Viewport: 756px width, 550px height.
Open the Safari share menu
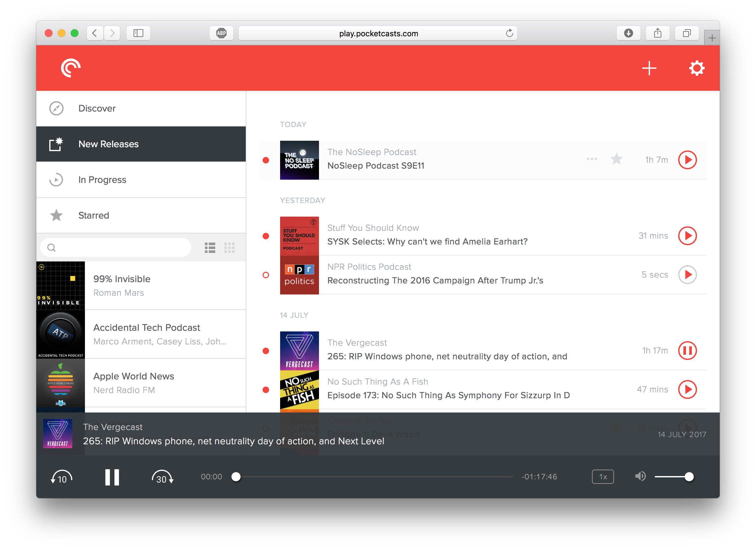tap(658, 33)
